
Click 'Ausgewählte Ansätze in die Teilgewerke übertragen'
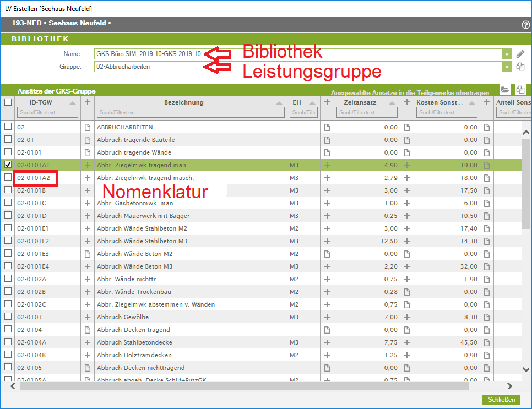coord(410,94)
